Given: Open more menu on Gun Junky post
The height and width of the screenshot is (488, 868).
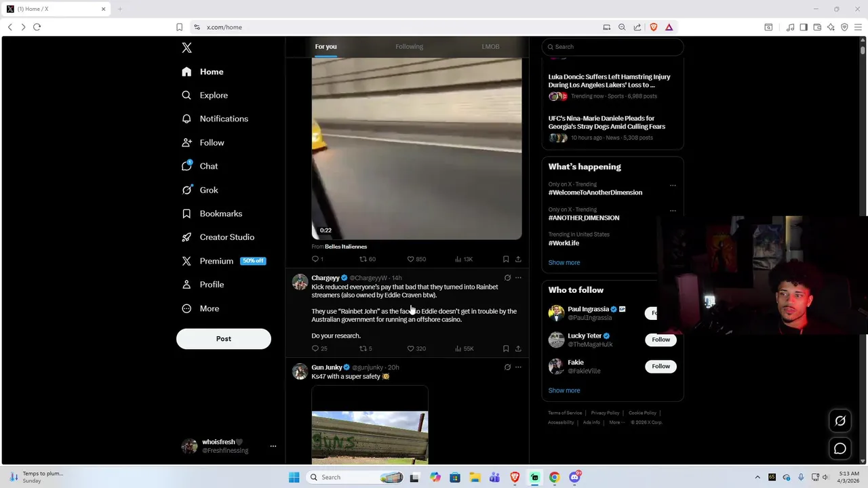Looking at the screenshot, I should (518, 367).
